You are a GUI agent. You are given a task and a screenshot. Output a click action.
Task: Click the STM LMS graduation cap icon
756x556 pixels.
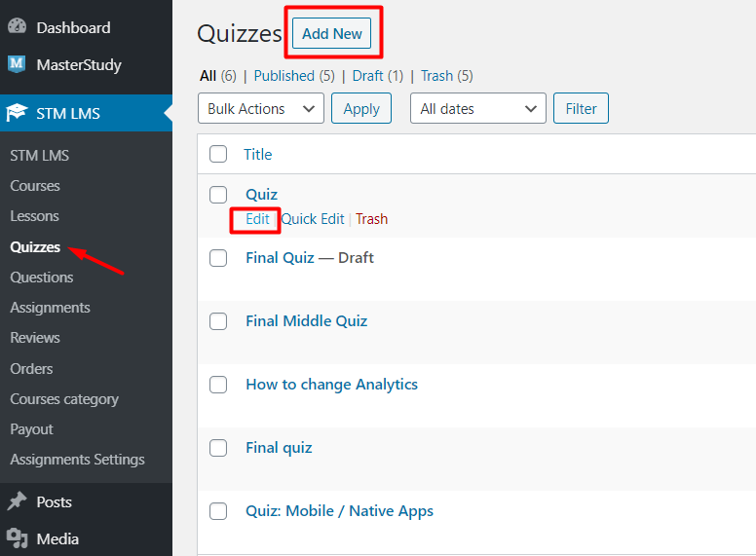pos(17,113)
